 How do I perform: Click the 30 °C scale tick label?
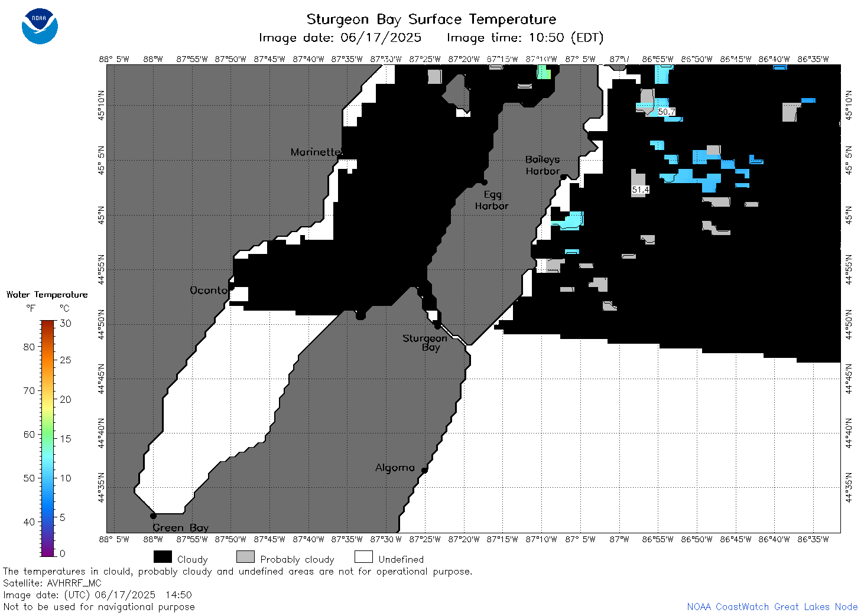coord(66,323)
